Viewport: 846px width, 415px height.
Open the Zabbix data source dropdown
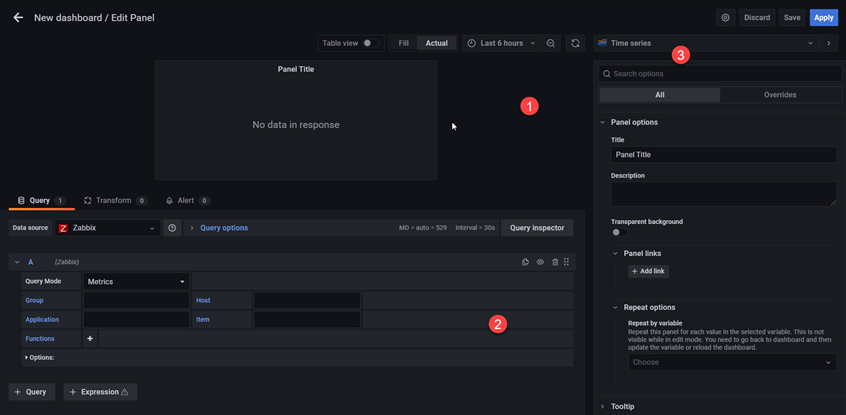[107, 228]
